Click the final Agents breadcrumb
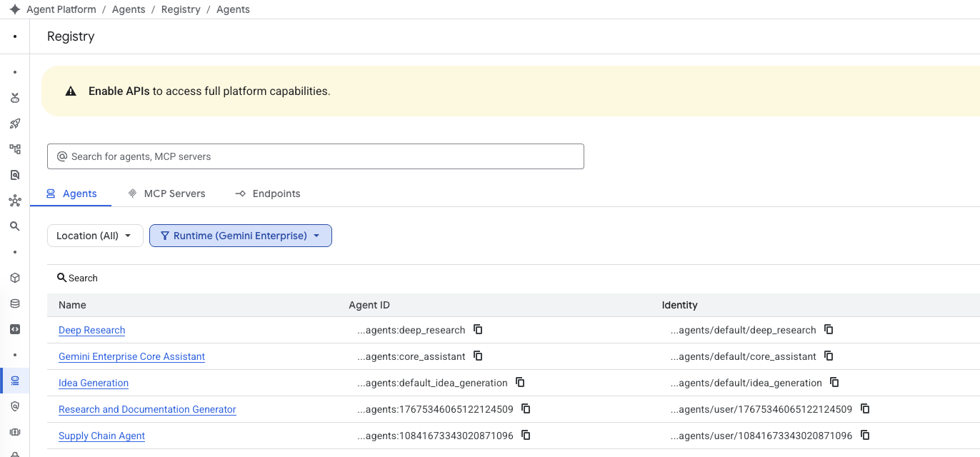Screen dimensions: 980x457 233,9
